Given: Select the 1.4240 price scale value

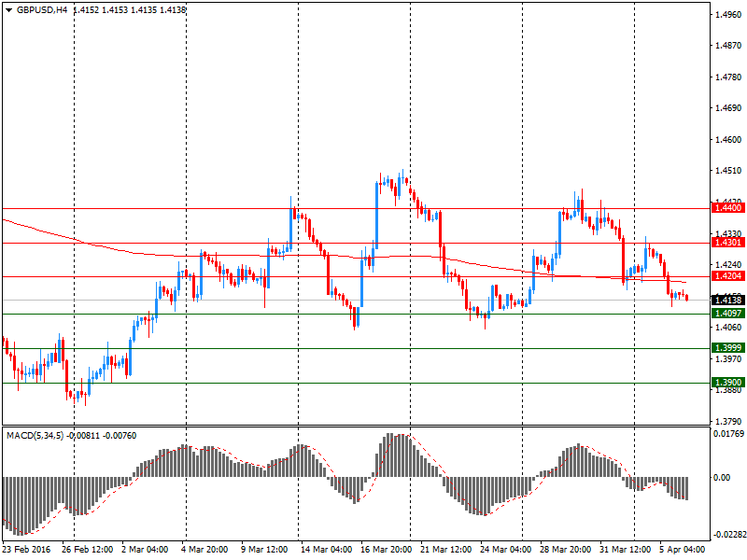Looking at the screenshot, I should point(728,264).
